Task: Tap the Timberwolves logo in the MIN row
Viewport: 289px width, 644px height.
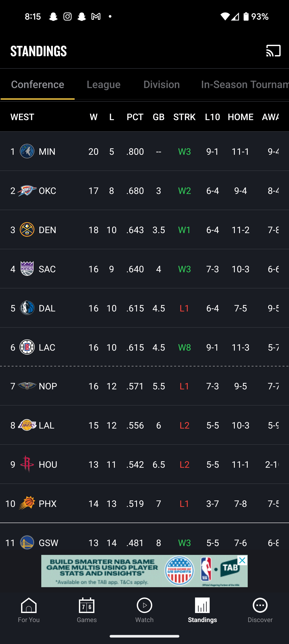Action: pos(27,151)
